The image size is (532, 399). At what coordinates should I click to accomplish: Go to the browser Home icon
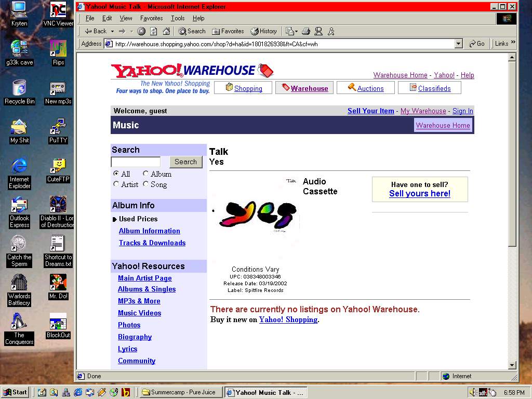(166, 31)
